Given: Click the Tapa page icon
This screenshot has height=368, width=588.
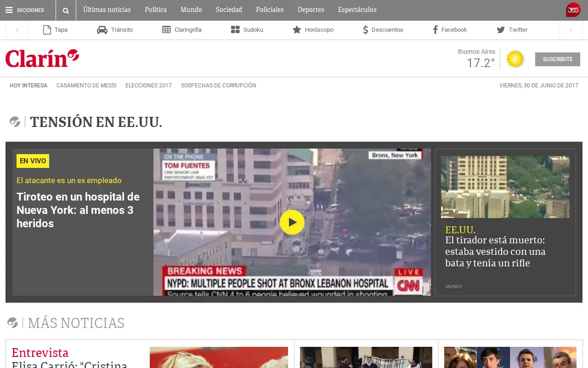Looking at the screenshot, I should pyautogui.click(x=47, y=30).
